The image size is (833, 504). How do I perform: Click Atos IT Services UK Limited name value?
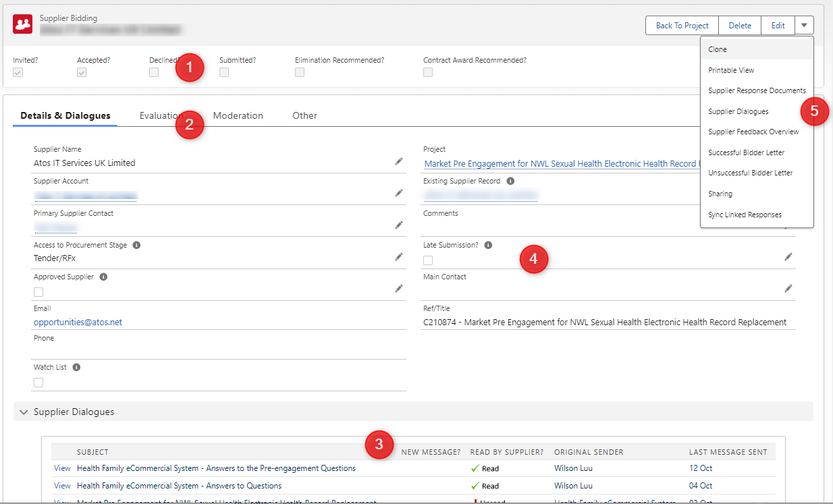84,163
